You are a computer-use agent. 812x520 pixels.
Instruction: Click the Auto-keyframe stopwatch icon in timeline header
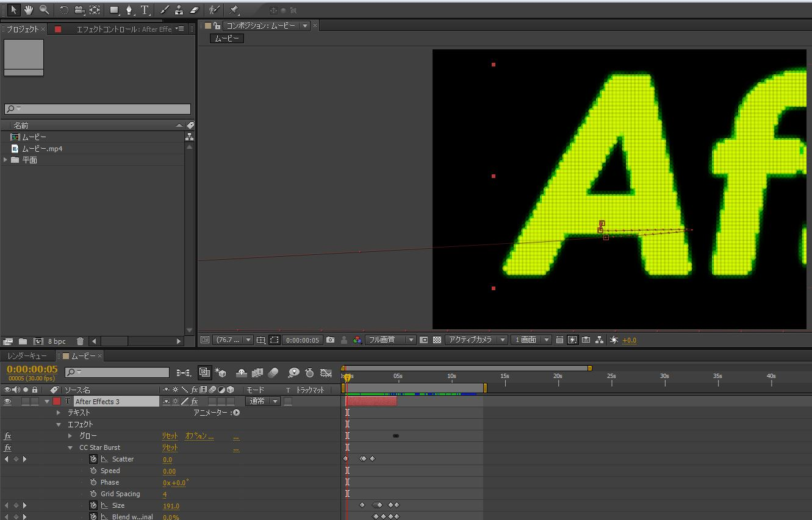309,372
